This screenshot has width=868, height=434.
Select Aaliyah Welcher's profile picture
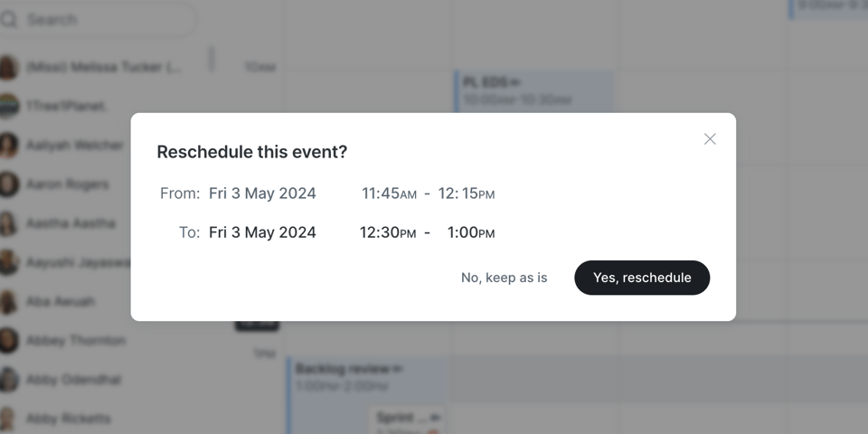pyautogui.click(x=8, y=146)
